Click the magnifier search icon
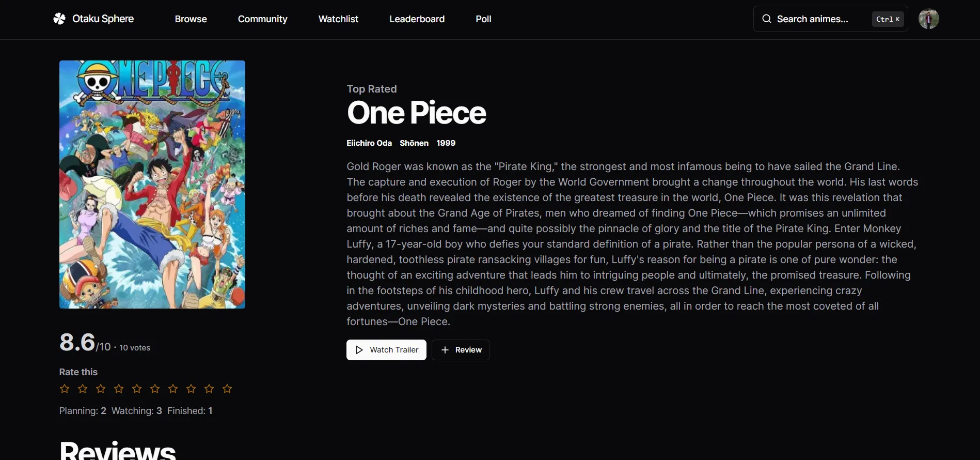 [x=767, y=19]
